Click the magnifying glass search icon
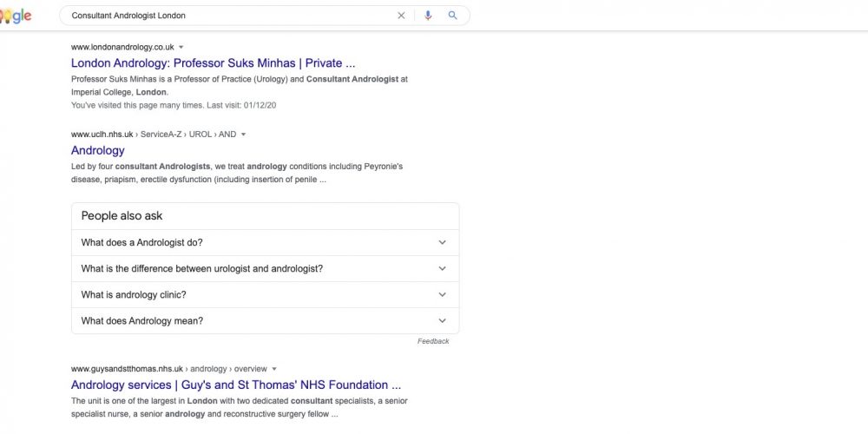Image resolution: width=868 pixels, height=434 pixels. click(453, 16)
